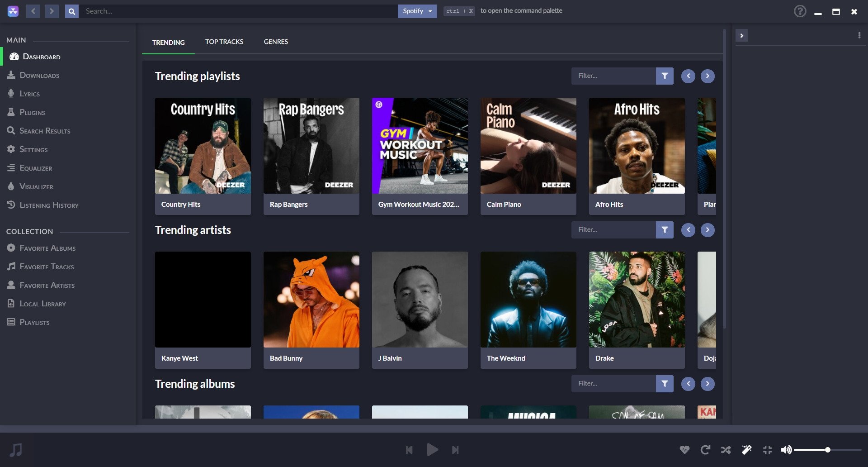Open the Gym Workout Music playlist card

(420, 156)
